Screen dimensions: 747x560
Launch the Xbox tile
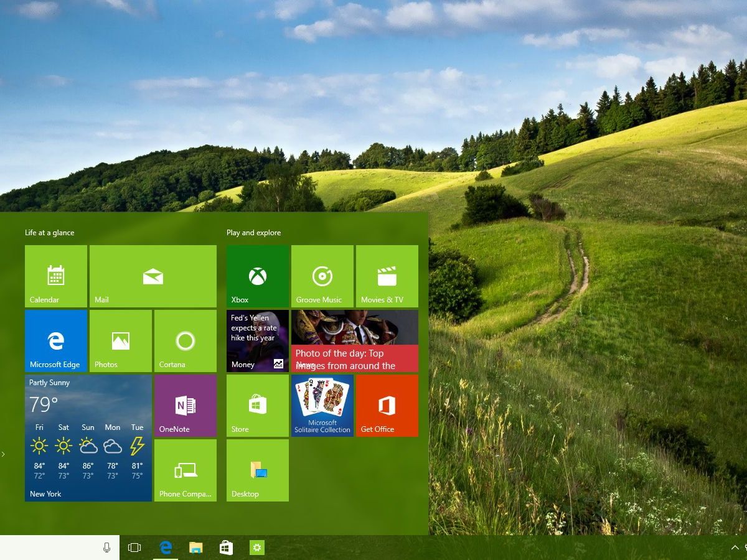[x=258, y=276]
